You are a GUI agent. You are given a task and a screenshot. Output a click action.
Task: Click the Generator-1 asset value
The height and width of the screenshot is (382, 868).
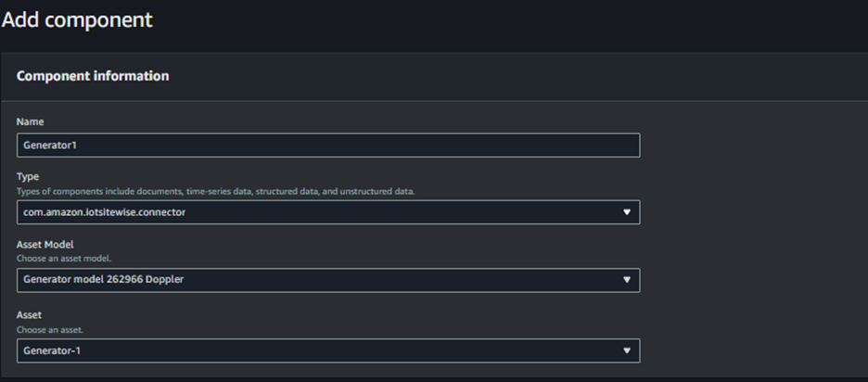[x=54, y=350]
